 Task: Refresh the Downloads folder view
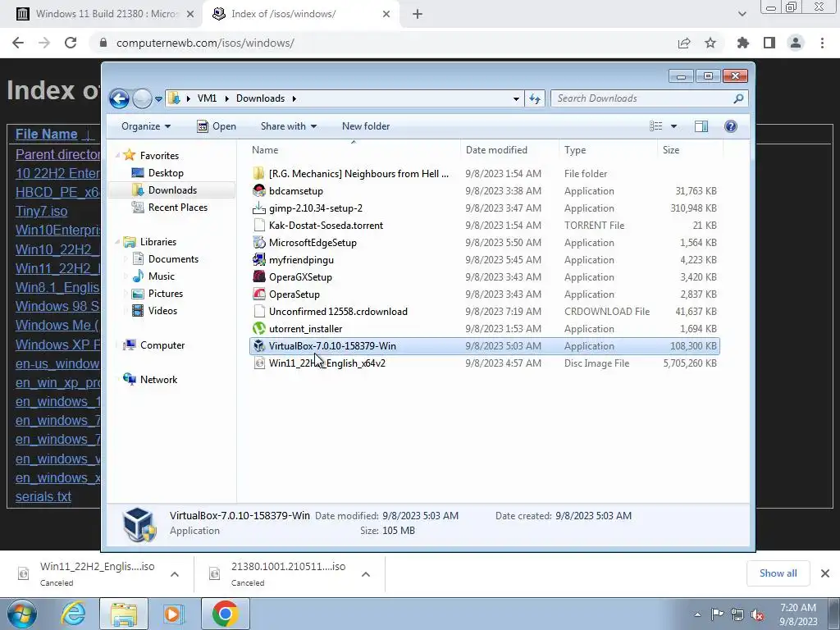[535, 98]
